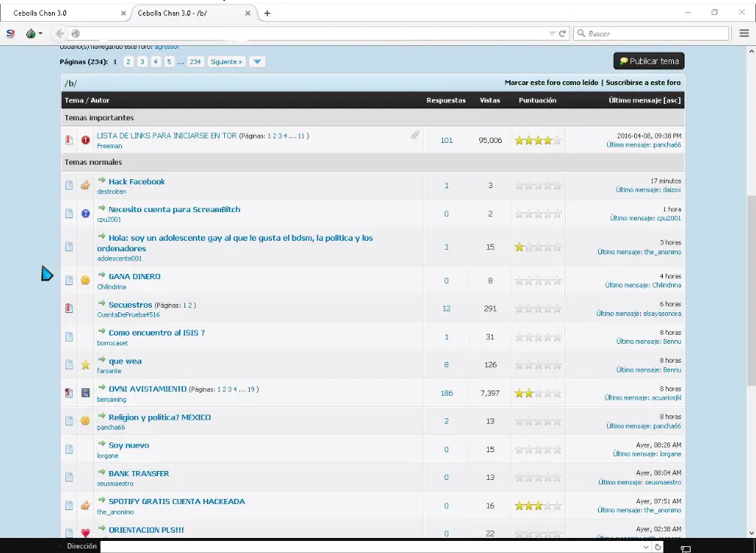Click the paperclip attachment icon on LISTA DE LINKS row
This screenshot has width=756, height=553.
415,135
